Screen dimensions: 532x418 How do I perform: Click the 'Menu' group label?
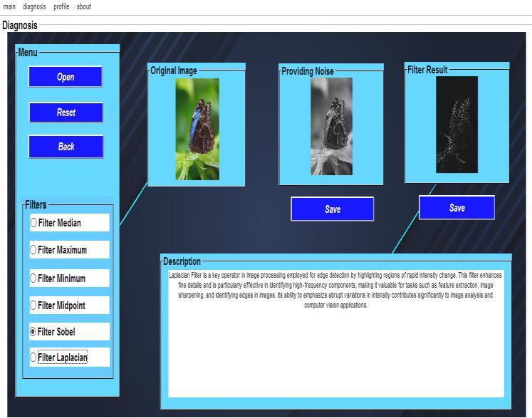point(28,52)
